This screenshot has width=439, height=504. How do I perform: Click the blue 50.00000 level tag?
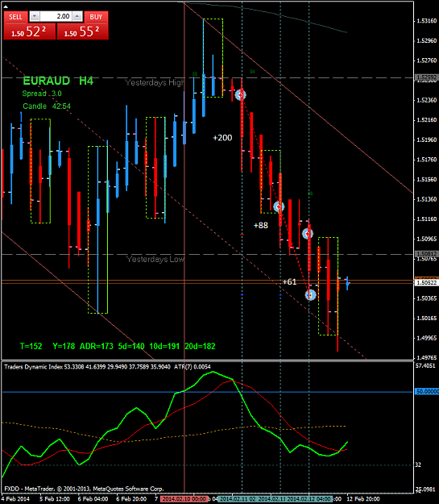pos(427,391)
